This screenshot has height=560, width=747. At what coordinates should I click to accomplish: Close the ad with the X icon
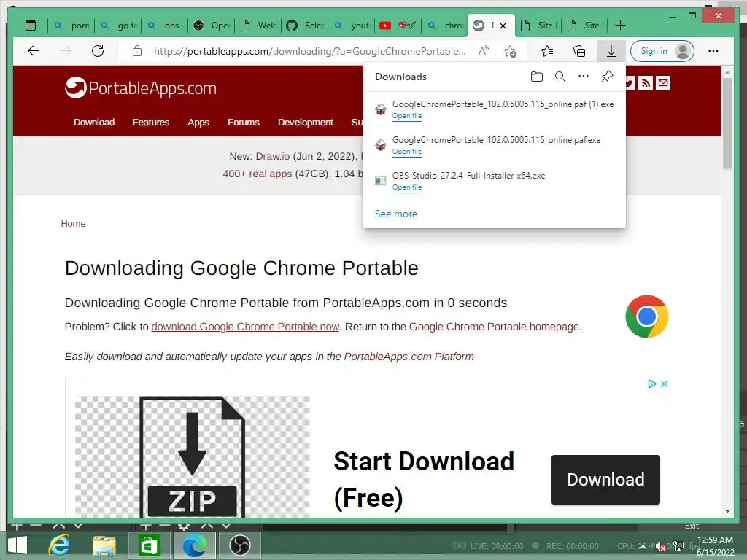coord(664,384)
